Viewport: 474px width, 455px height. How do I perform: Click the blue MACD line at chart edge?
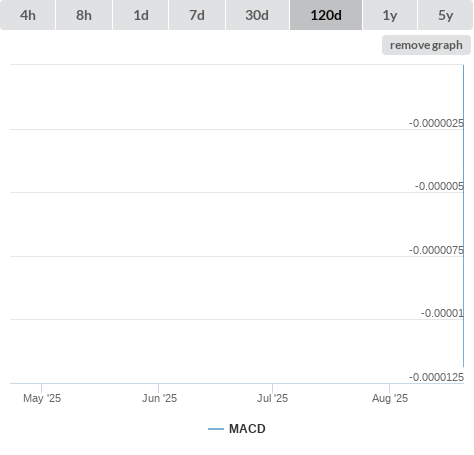(x=463, y=216)
